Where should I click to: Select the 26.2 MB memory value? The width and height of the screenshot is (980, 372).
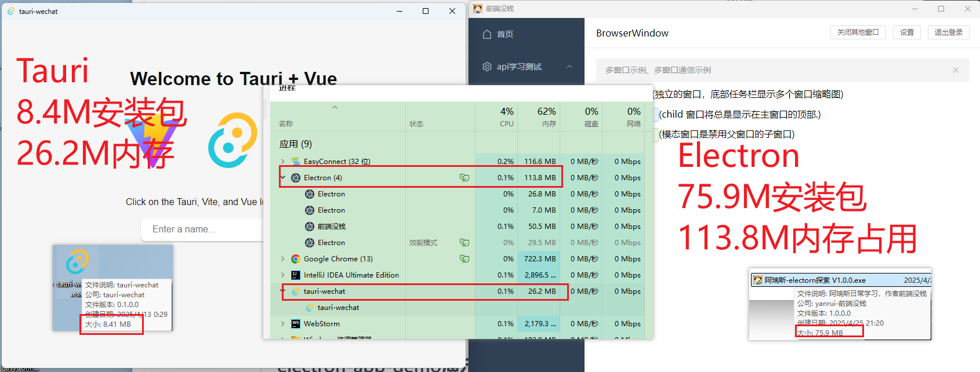click(542, 291)
